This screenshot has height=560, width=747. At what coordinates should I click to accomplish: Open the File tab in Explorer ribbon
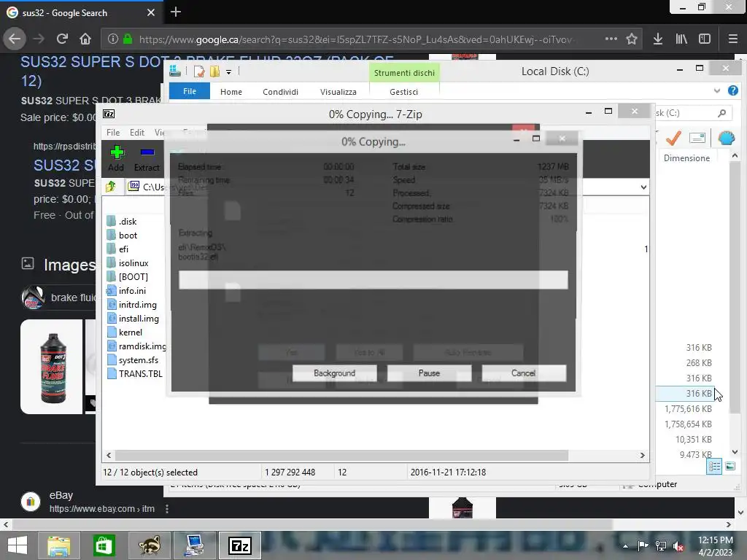190,91
